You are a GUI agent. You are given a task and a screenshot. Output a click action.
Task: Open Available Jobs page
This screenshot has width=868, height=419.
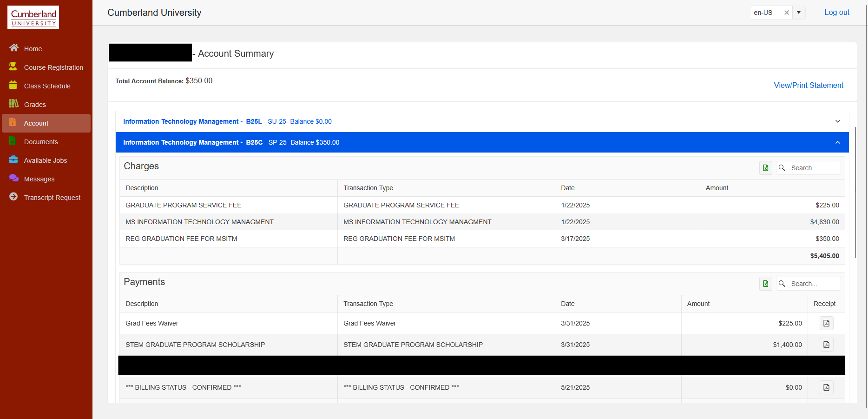pos(46,160)
